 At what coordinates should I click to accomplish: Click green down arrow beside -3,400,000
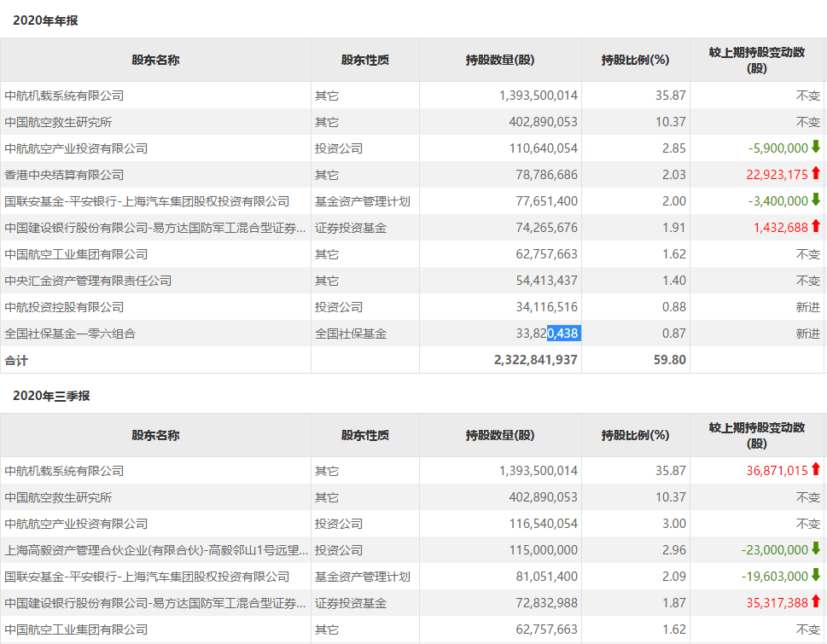point(815,200)
